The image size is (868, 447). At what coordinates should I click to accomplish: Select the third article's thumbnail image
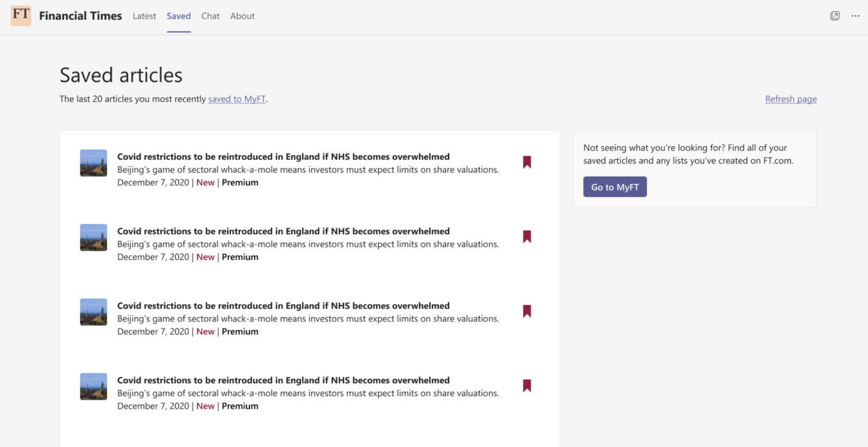click(93, 312)
